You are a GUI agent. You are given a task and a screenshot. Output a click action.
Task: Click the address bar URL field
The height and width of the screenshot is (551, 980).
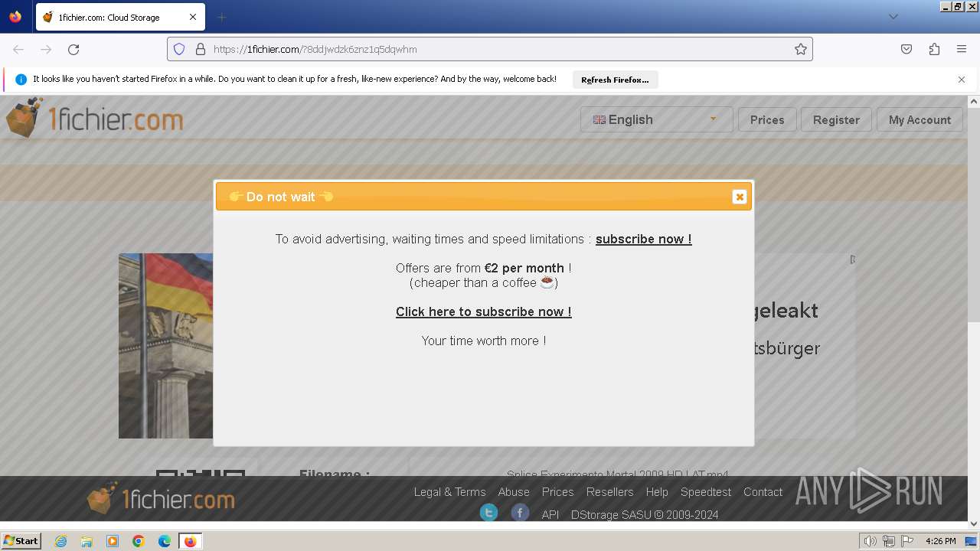490,49
